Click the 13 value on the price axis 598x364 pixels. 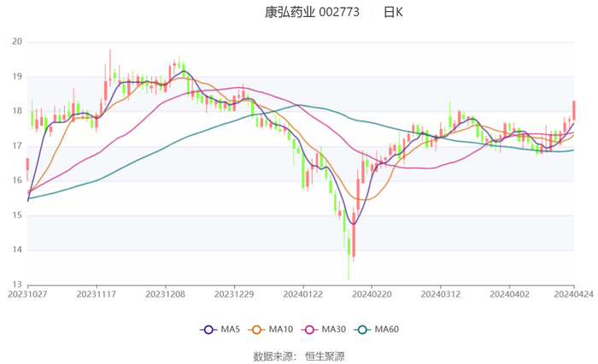coord(17,285)
